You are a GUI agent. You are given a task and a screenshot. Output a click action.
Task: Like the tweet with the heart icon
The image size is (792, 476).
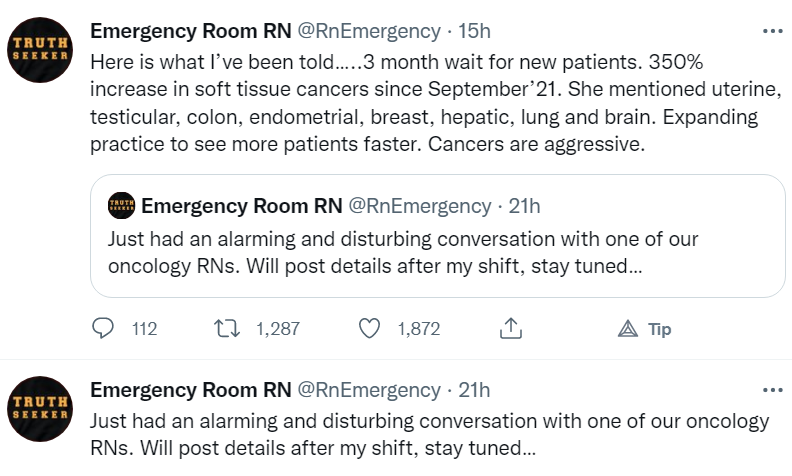click(x=370, y=328)
